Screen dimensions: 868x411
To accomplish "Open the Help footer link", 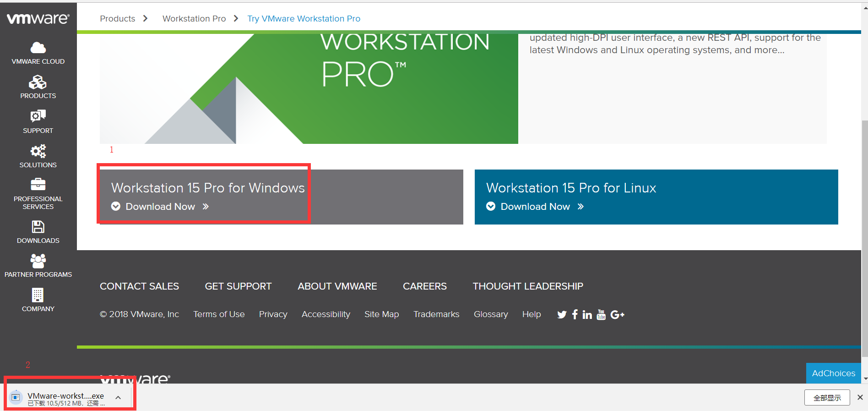I will (532, 314).
